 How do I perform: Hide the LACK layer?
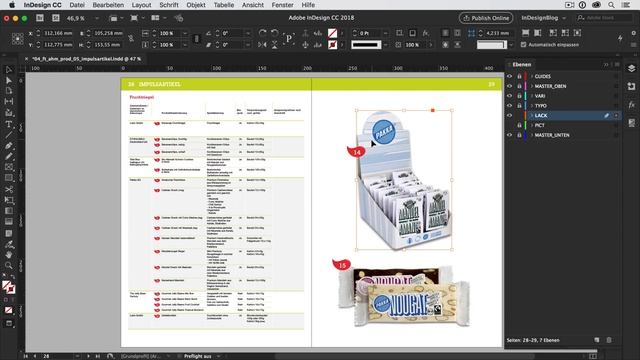pos(509,116)
